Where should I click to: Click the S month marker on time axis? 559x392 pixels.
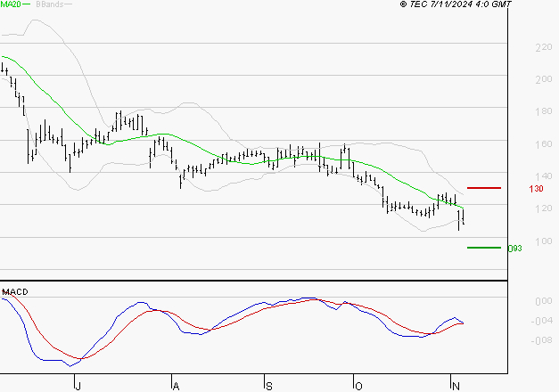click(x=268, y=385)
